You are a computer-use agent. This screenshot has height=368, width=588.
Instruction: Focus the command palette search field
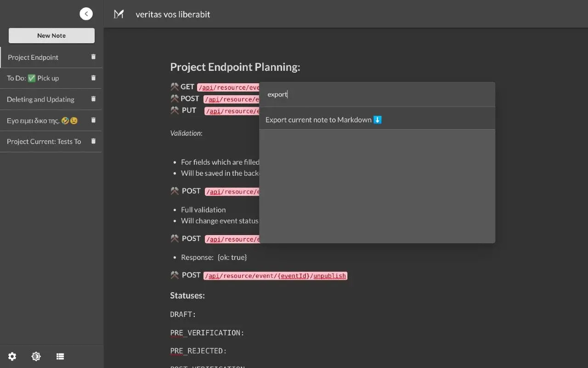pos(377,94)
